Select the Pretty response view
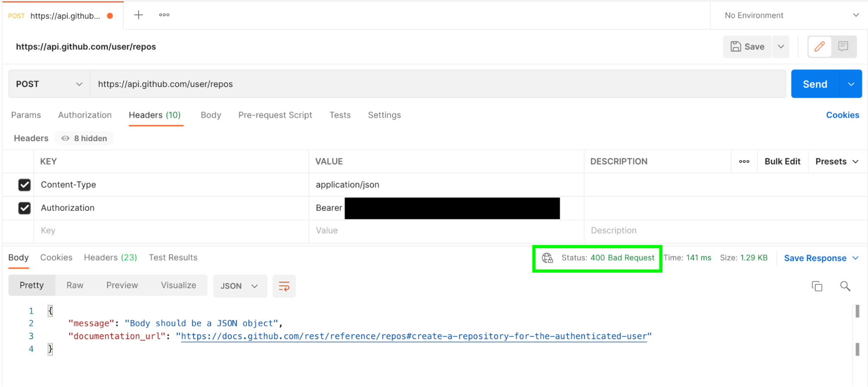This screenshot has width=868, height=387. 32,285
